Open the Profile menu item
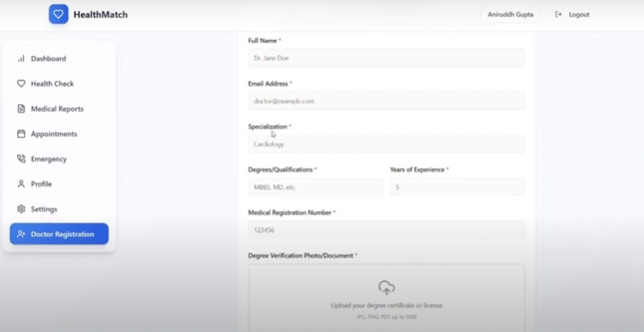 pyautogui.click(x=59, y=184)
